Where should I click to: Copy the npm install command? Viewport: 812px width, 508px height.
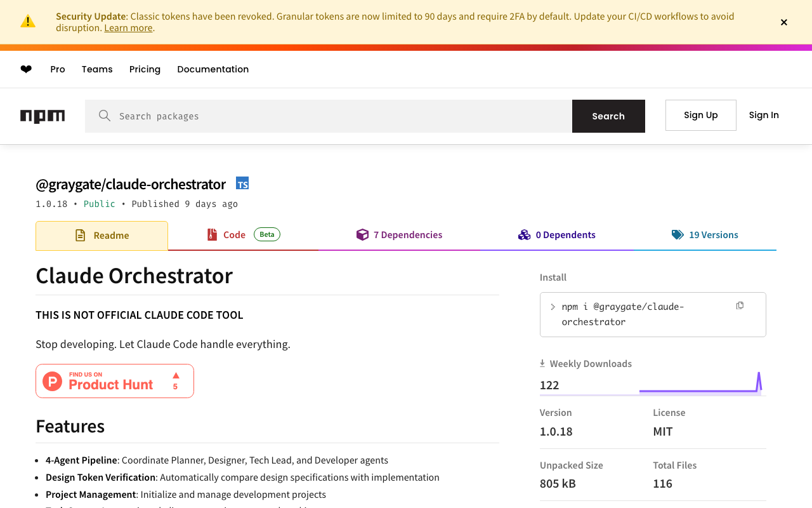(740, 306)
